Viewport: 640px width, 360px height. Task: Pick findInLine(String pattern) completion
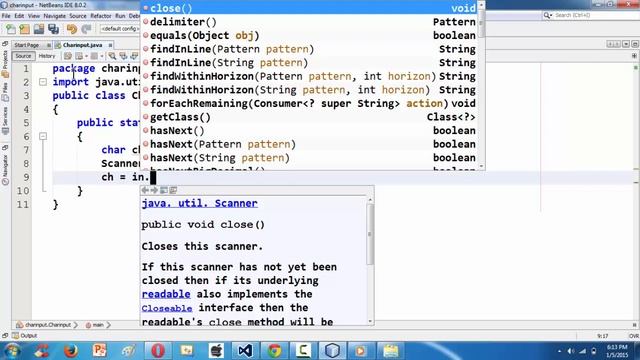coord(309,62)
